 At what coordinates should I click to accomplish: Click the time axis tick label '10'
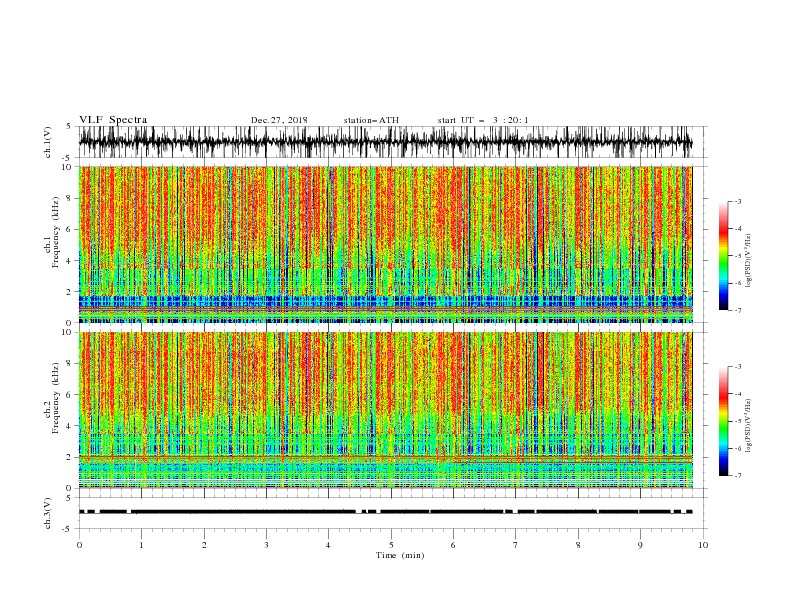click(703, 545)
